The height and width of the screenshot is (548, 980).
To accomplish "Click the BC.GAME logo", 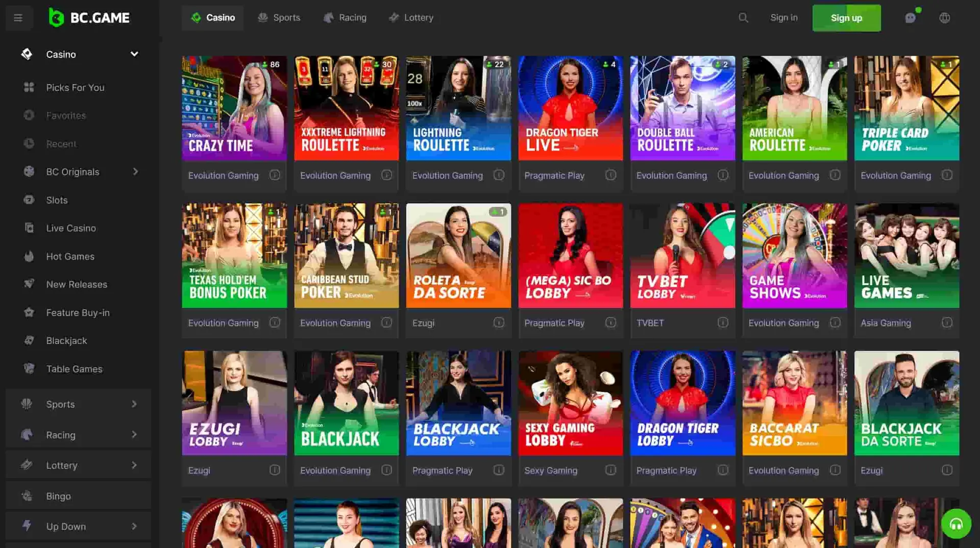I will pyautogui.click(x=89, y=18).
